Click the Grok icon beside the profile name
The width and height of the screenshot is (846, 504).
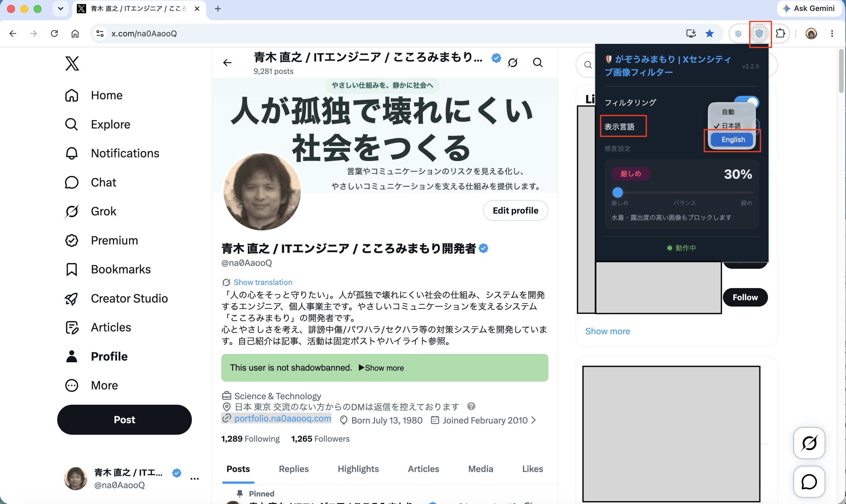point(513,62)
